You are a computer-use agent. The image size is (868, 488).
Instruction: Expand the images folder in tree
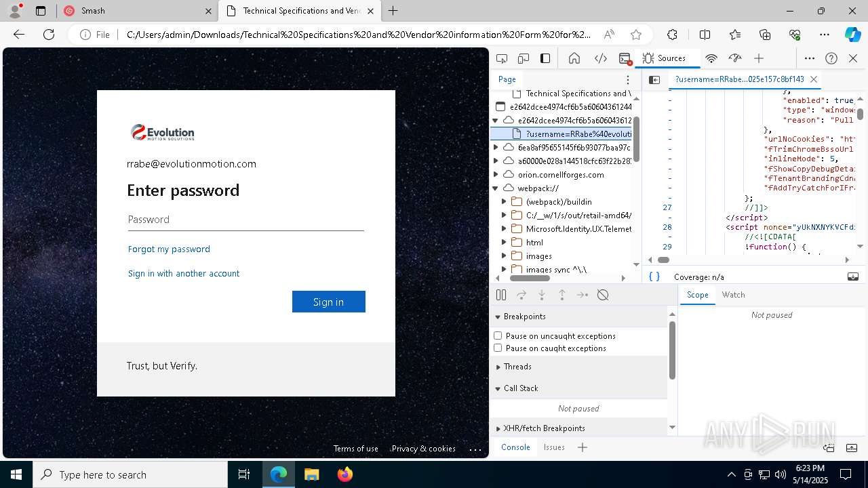[504, 256]
